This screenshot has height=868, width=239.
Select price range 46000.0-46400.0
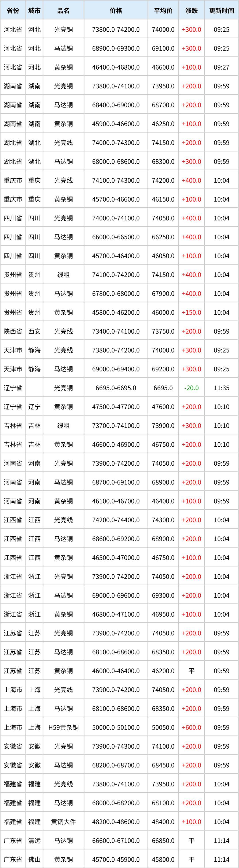click(116, 671)
